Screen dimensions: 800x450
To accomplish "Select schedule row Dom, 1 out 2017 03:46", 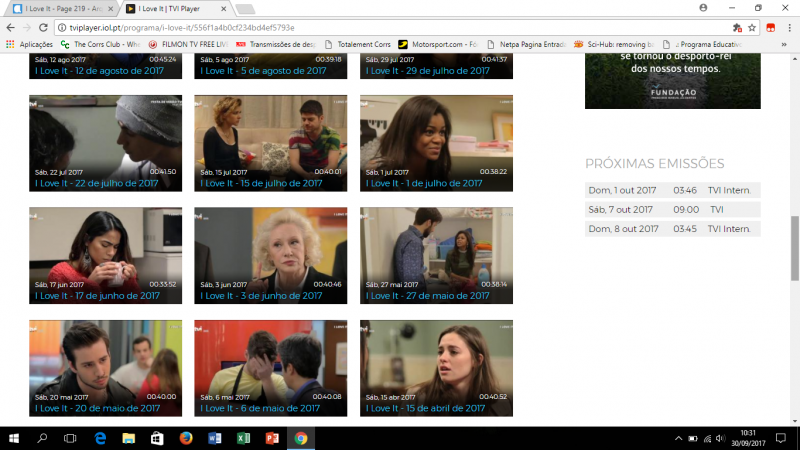I will [x=672, y=190].
